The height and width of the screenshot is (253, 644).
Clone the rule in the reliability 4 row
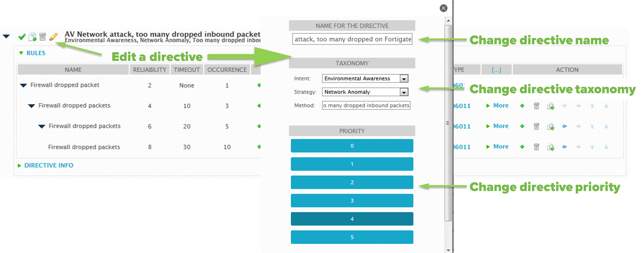[x=551, y=106]
